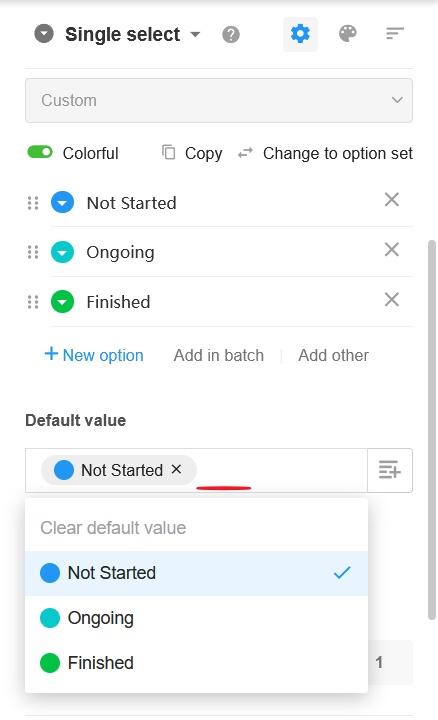The width and height of the screenshot is (438, 720).
Task: Delete the Ongoing option
Action: tap(392, 250)
